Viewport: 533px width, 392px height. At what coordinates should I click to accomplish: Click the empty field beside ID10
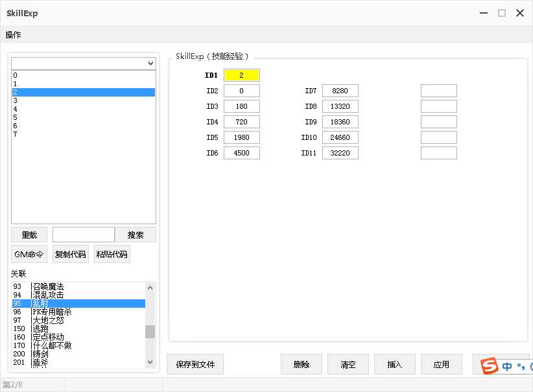[439, 137]
